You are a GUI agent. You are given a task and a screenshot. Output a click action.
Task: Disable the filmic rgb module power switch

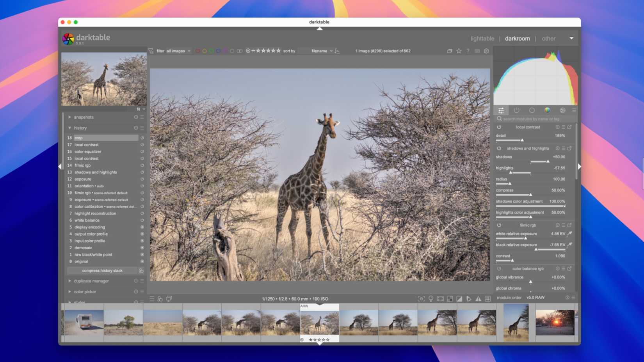[498, 225]
